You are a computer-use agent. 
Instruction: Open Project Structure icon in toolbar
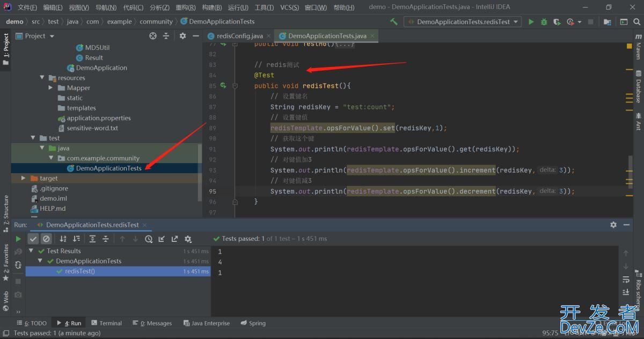[608, 22]
